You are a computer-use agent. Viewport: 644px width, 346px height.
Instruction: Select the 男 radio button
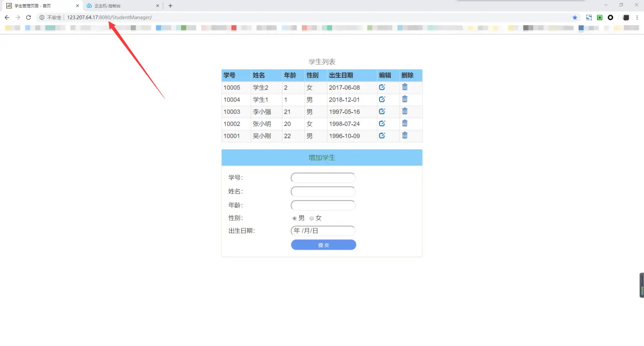(295, 218)
